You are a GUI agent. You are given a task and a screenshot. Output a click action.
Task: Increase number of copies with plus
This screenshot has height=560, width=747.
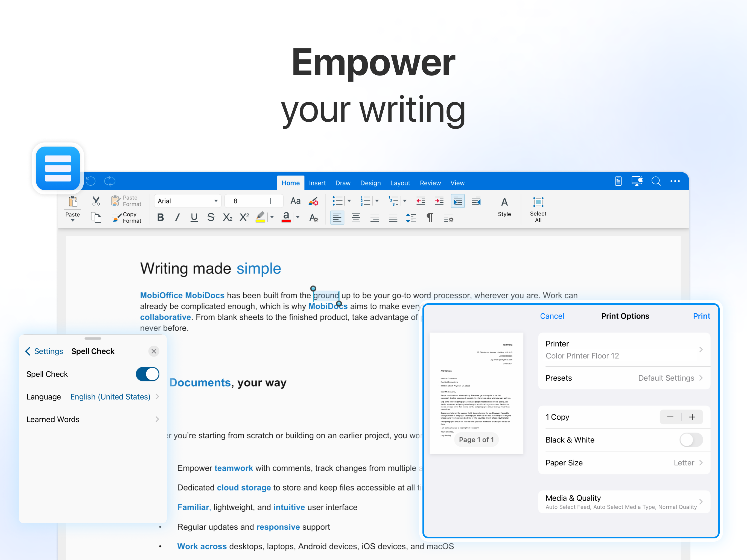click(692, 417)
